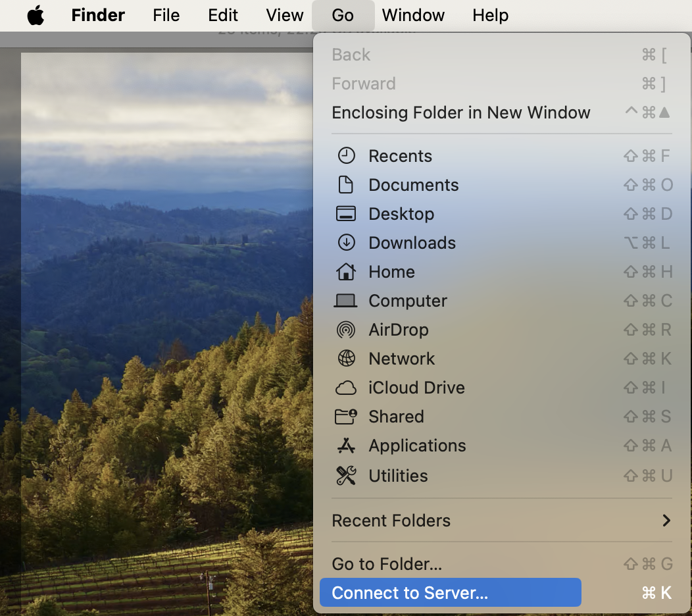This screenshot has width=692, height=616.
Task: Click the Documents page icon
Action: coord(346,185)
